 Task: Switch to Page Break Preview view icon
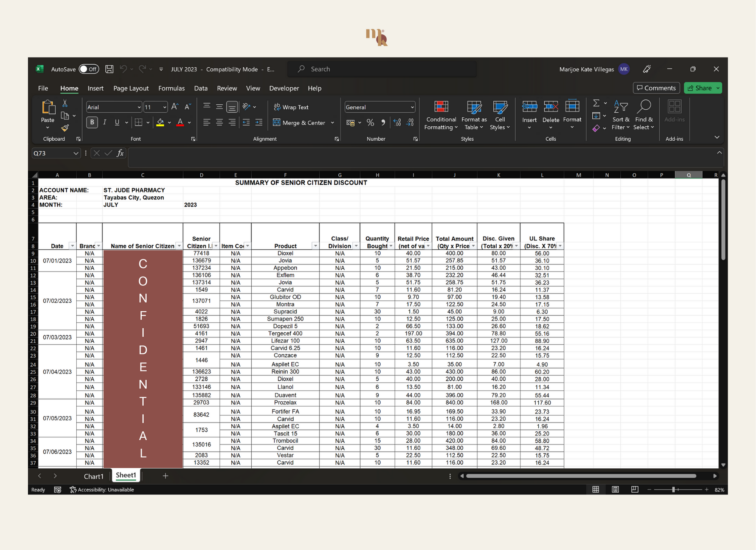point(635,489)
